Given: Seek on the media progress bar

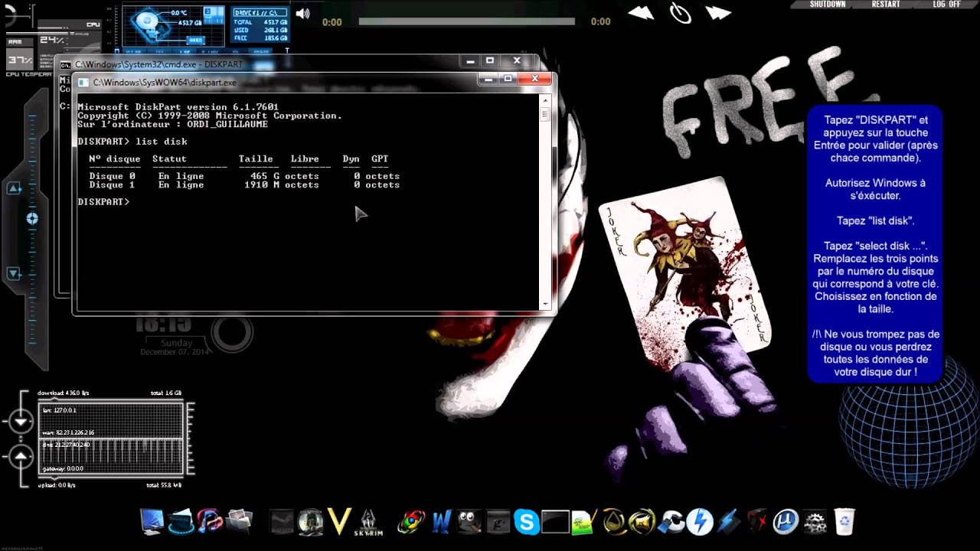Looking at the screenshot, I should [x=466, y=21].
